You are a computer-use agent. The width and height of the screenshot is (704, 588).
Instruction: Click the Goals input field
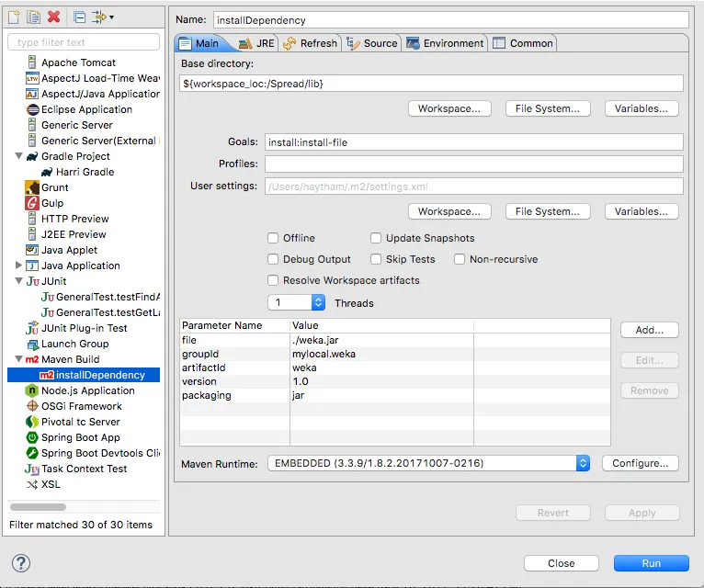point(473,142)
